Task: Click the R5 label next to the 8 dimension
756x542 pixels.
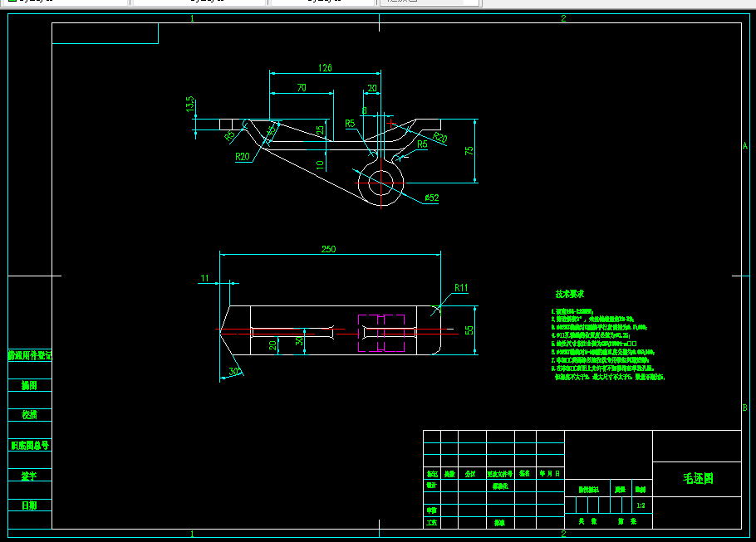Action: 350,124
